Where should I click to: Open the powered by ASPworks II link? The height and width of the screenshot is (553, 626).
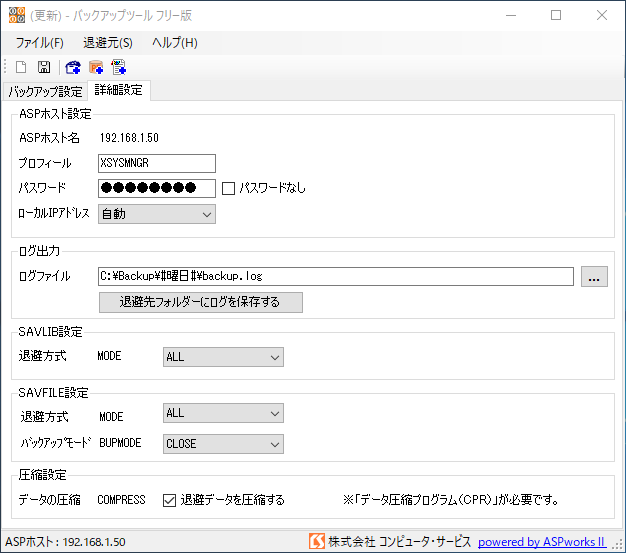(x=541, y=542)
